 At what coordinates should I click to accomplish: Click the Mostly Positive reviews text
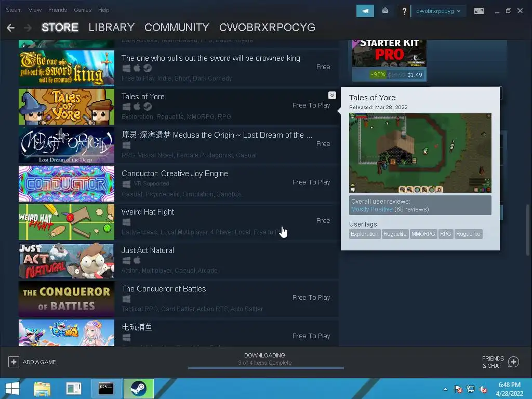click(371, 209)
